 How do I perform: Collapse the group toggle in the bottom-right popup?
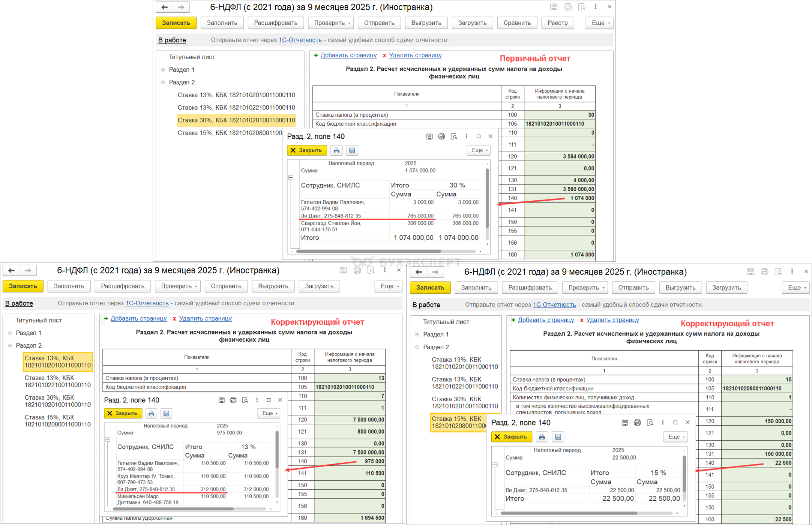tap(495, 465)
